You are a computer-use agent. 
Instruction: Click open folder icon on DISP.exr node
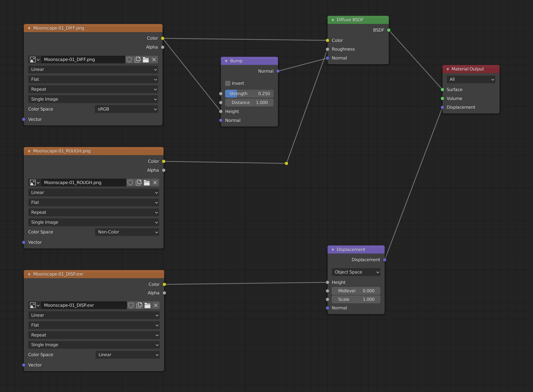click(x=148, y=305)
